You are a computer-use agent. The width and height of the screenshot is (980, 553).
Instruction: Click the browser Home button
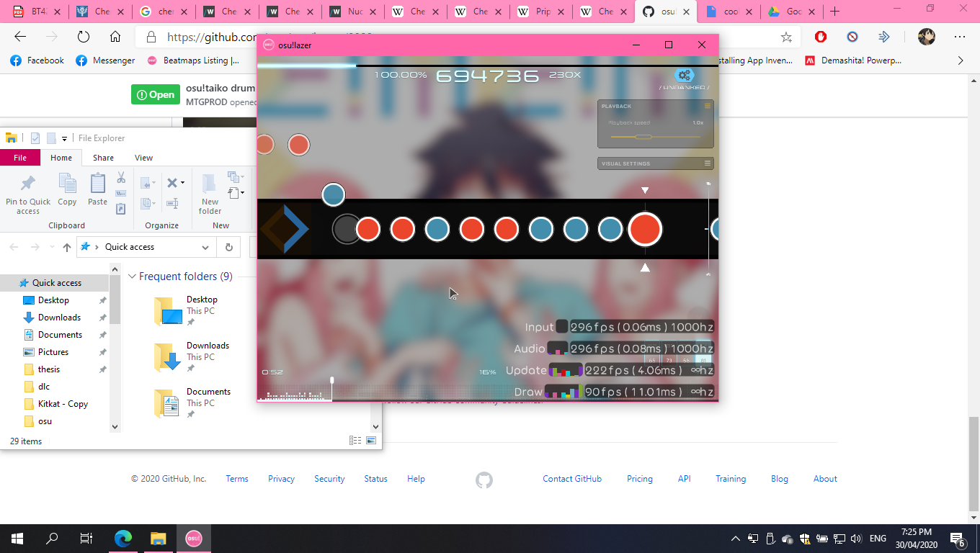pos(115,37)
